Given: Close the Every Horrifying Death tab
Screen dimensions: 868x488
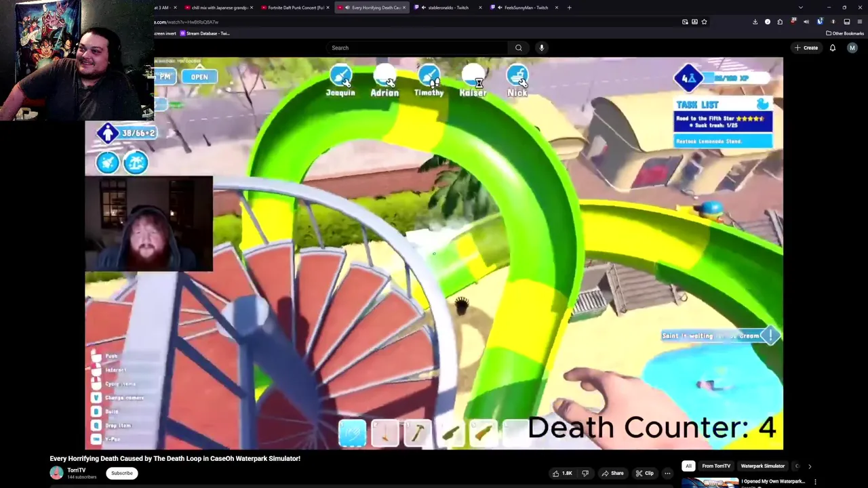Looking at the screenshot, I should [x=403, y=7].
